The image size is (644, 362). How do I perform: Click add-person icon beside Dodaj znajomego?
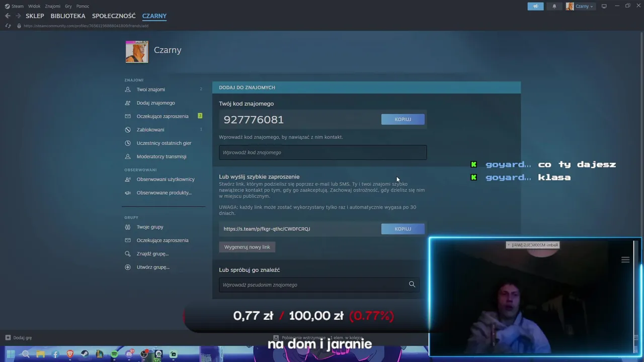point(127,103)
